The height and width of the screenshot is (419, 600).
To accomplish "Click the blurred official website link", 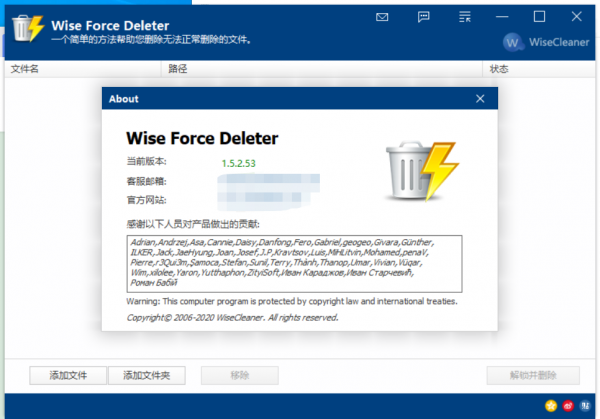I will tap(260, 200).
